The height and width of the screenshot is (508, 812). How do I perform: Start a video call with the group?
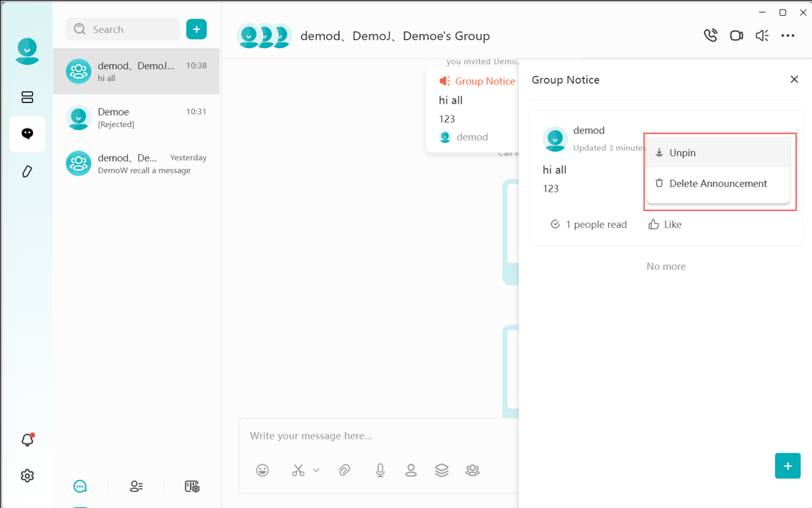(x=736, y=36)
